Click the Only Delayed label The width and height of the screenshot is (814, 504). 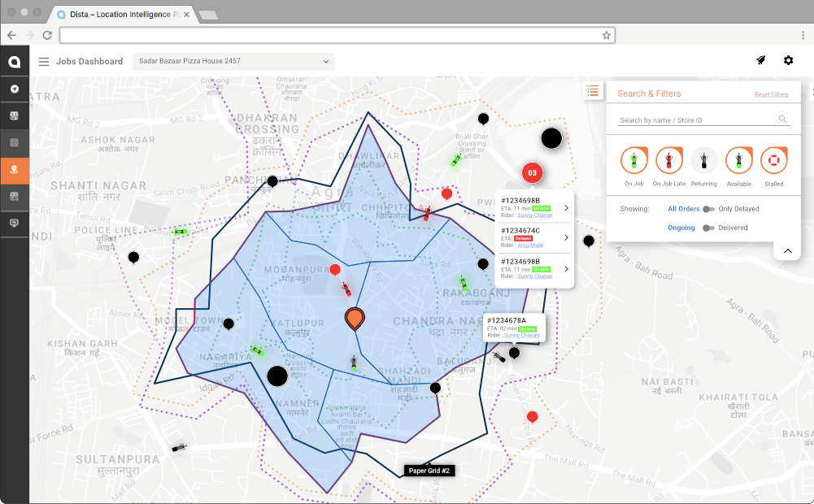[738, 209]
